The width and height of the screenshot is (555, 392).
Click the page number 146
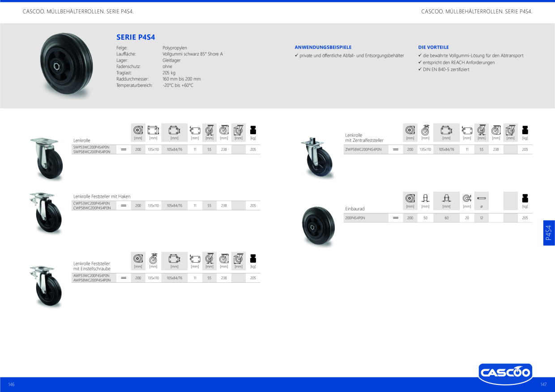[x=11, y=384]
